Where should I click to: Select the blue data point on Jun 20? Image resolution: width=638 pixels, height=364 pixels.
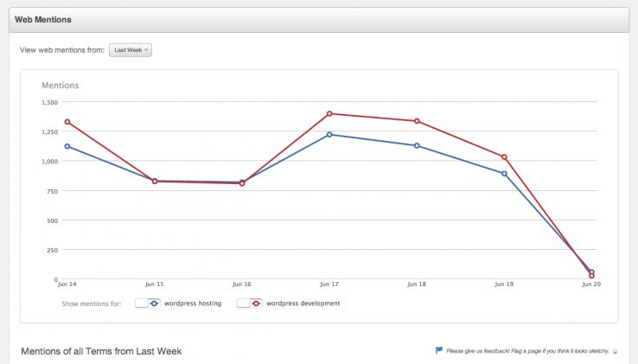591,272
